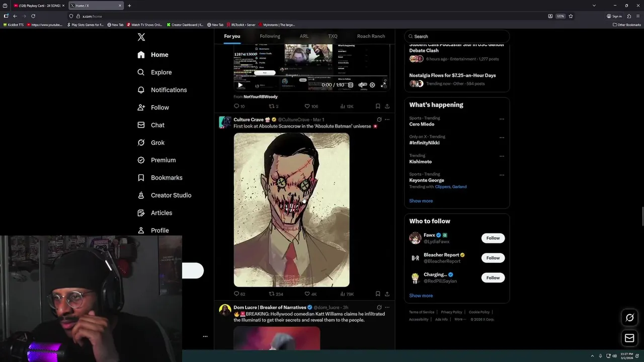The width and height of the screenshot is (644, 362).
Task: Open more options on Dom Lucre post
Action: click(x=387, y=307)
